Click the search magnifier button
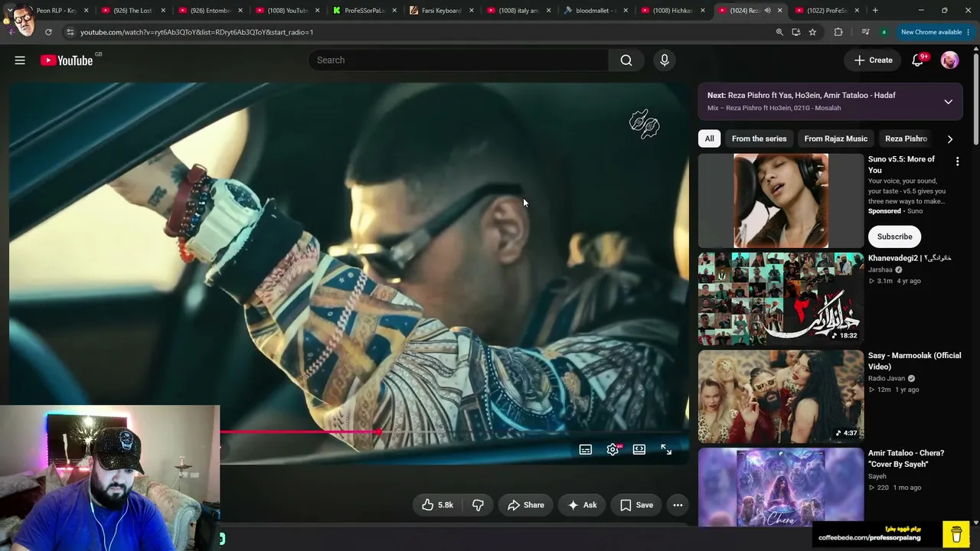Viewport: 980px width, 551px height. (626, 60)
